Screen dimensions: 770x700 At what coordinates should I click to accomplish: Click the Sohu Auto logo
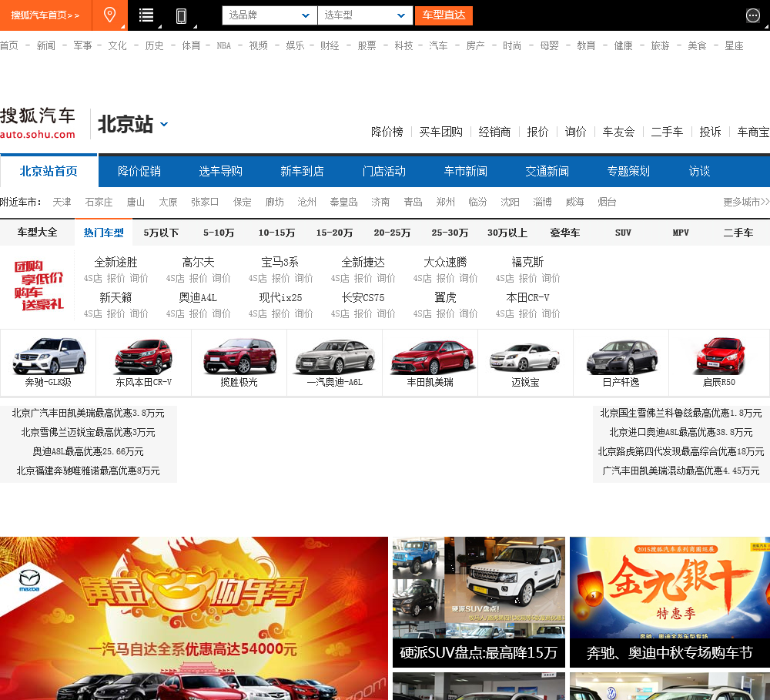[38, 122]
